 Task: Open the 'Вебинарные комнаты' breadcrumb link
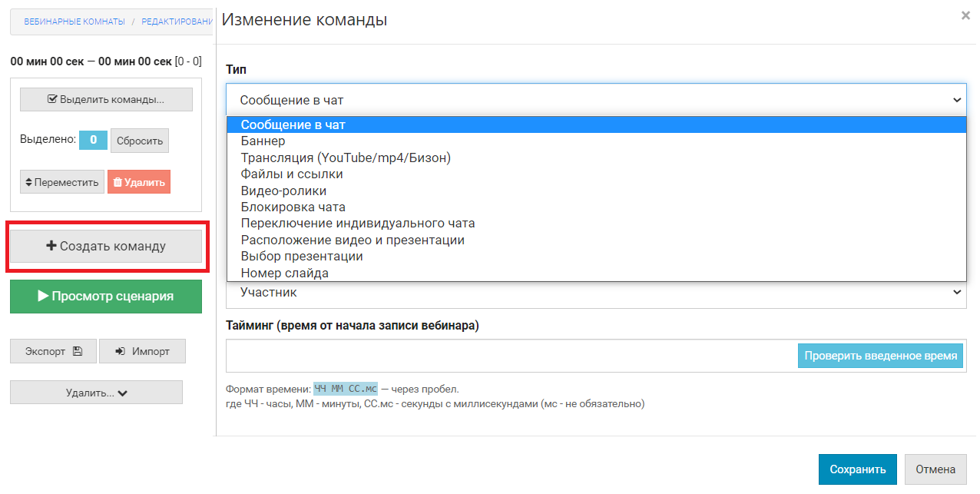coord(74,22)
